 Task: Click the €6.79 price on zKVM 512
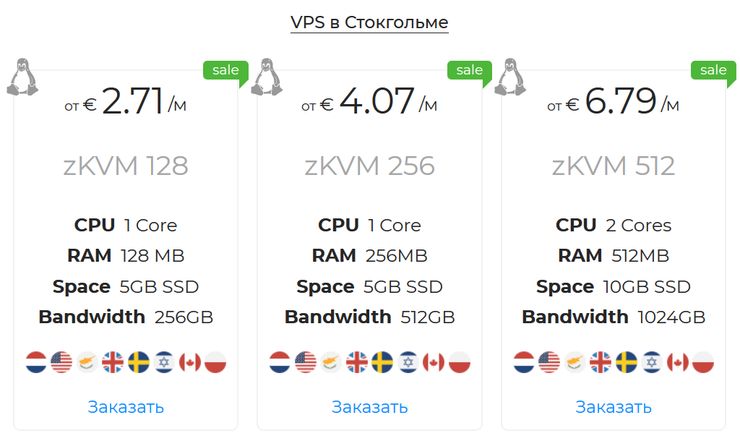[613, 101]
